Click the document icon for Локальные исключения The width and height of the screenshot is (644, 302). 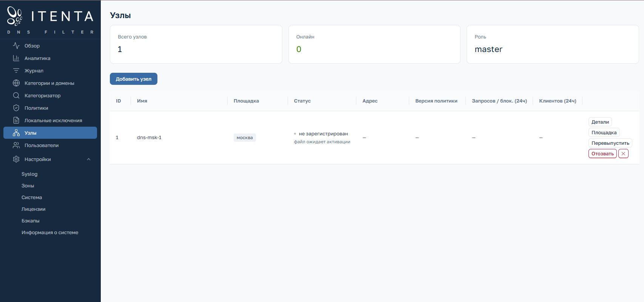16,120
